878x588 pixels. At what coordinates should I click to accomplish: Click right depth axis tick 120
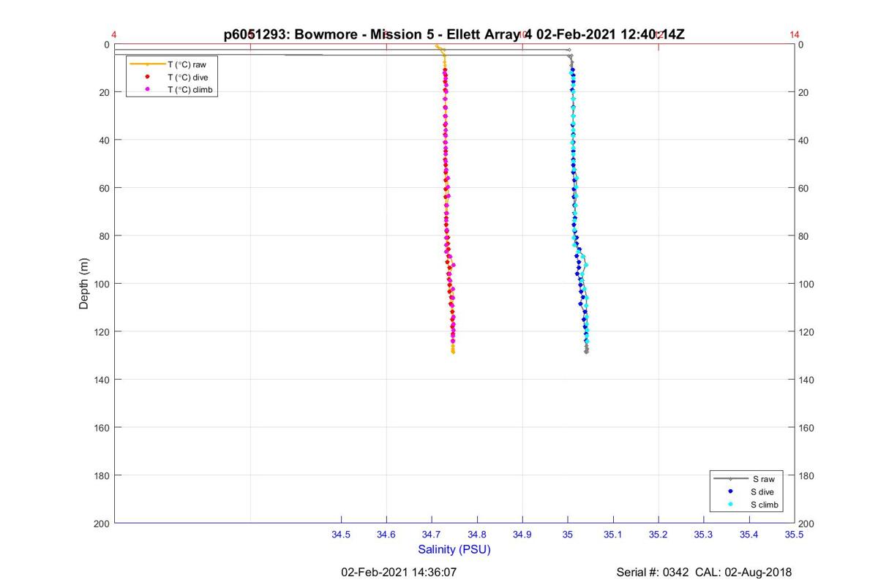807,332
